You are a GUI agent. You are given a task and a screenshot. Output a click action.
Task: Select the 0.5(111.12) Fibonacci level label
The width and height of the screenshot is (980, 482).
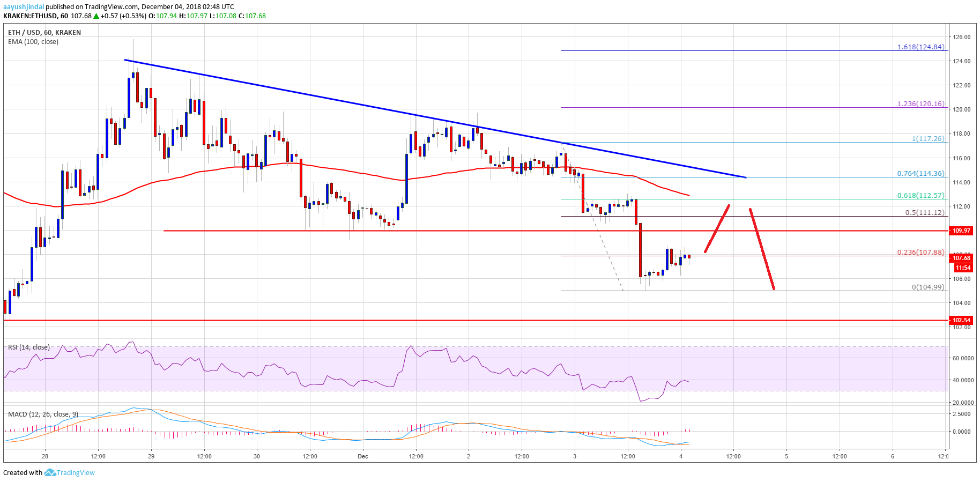tap(924, 213)
